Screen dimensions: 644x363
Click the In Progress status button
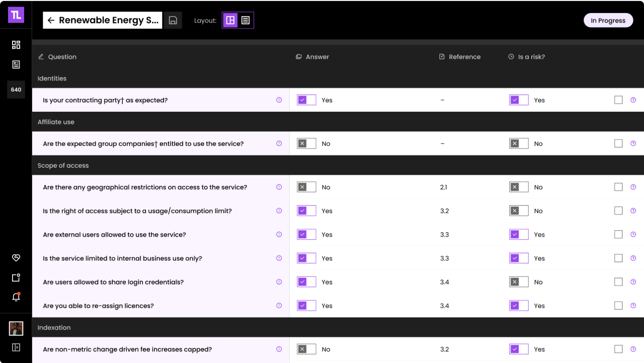point(608,20)
